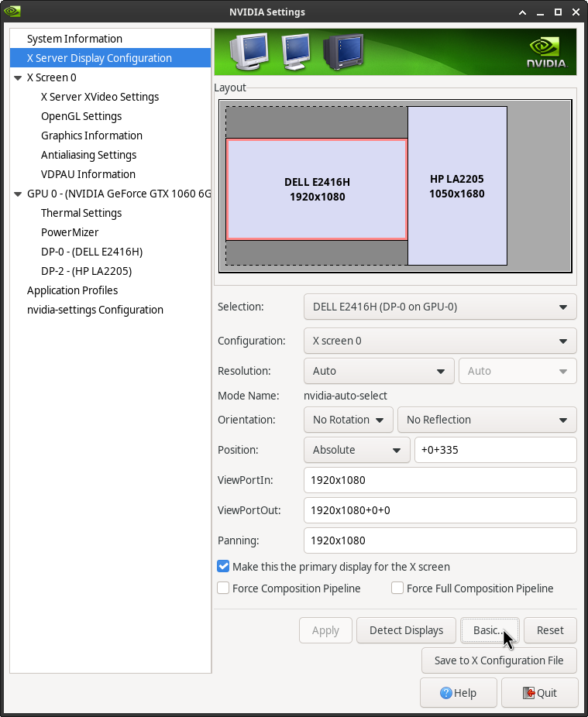The image size is (588, 717).
Task: Open the Configuration dropdown showing X screen 0
Action: (x=440, y=341)
